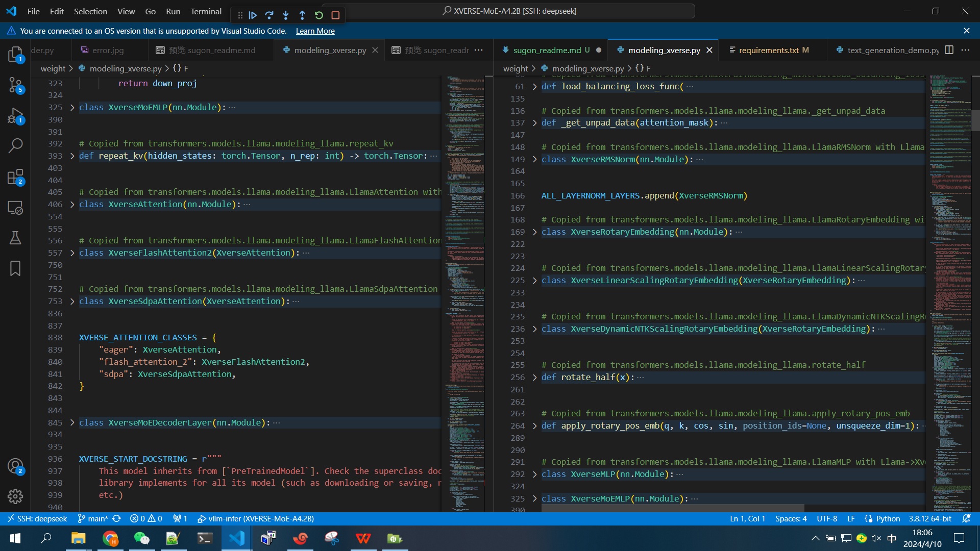Stop the debug session
Image resolution: width=980 pixels, height=551 pixels.
coord(335,15)
